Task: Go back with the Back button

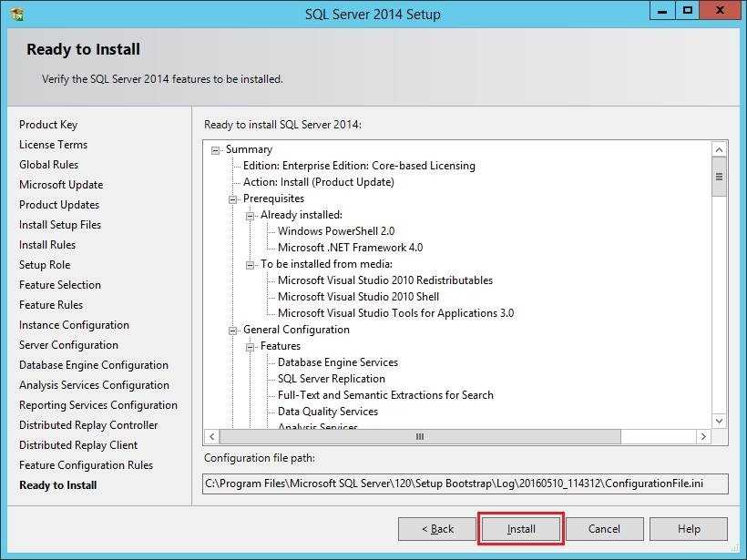Action: click(437, 529)
